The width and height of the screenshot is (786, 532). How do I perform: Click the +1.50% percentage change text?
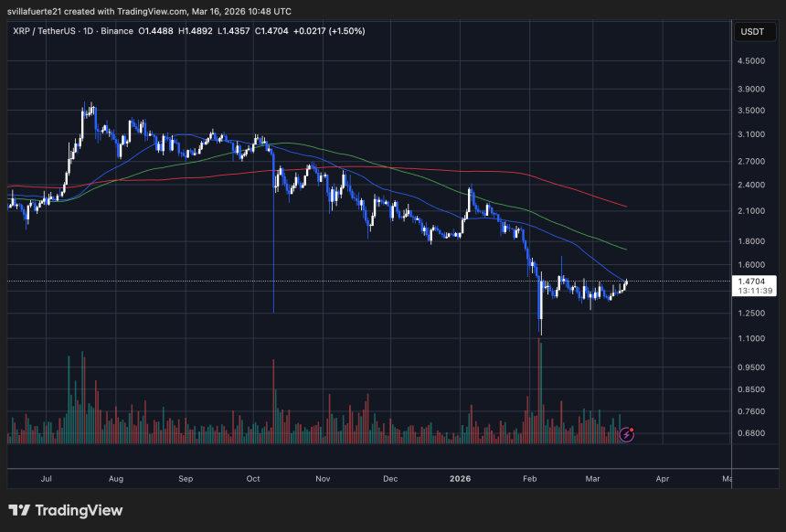(x=349, y=30)
